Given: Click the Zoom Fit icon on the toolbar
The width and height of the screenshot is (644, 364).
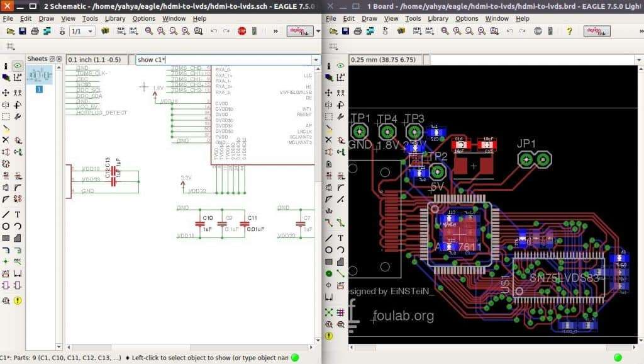Looking at the screenshot, I should coord(148,31).
